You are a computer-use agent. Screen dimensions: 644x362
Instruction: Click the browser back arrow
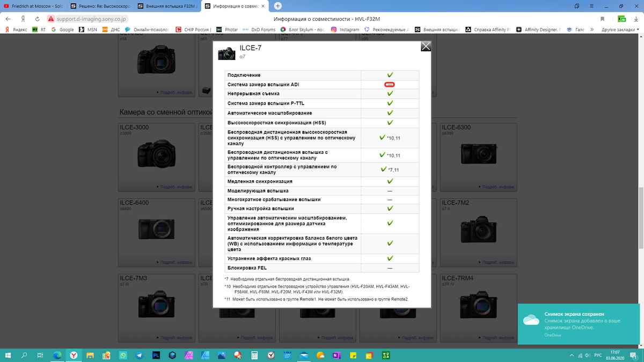point(9,19)
